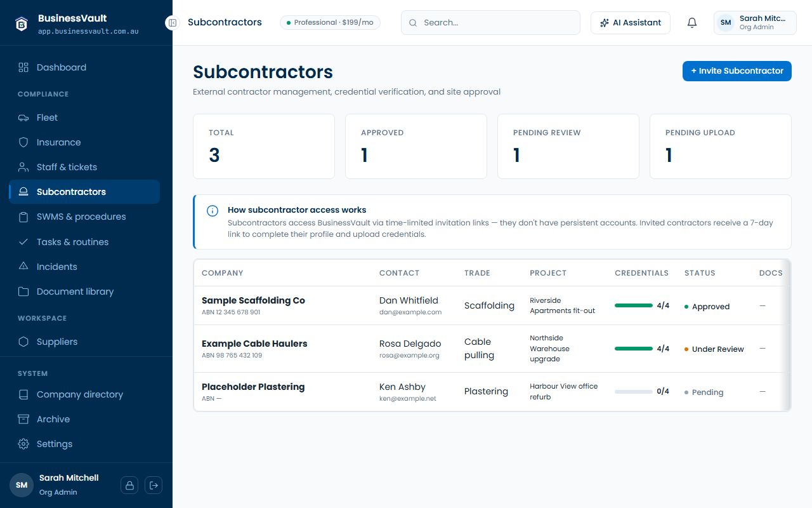This screenshot has height=508, width=812.
Task: Open the Incidents page
Action: 84,267
